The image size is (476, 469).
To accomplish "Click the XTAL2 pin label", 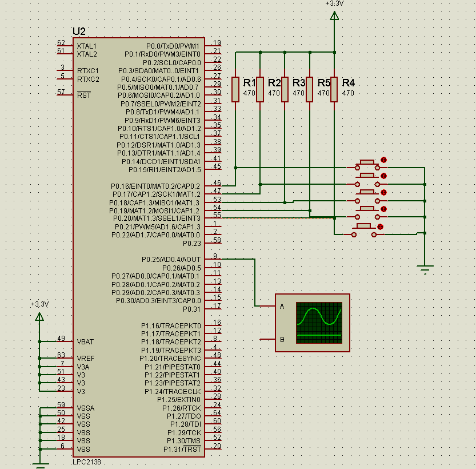I will 87,54.
